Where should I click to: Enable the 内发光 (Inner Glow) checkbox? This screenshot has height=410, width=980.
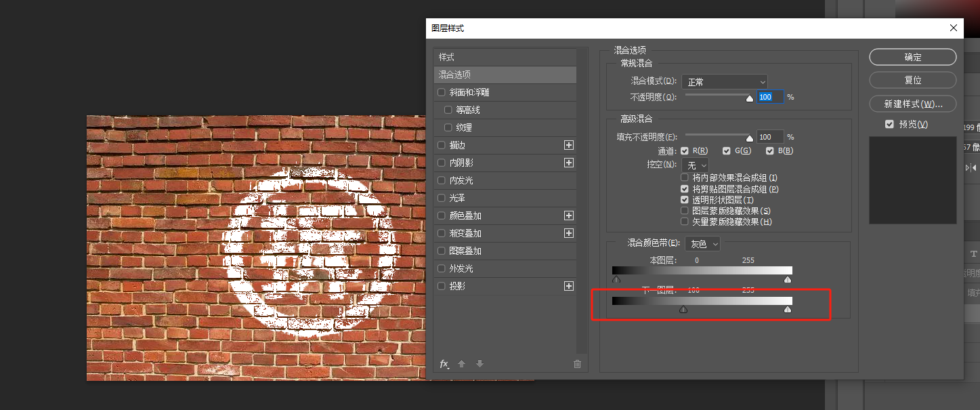pyautogui.click(x=442, y=180)
